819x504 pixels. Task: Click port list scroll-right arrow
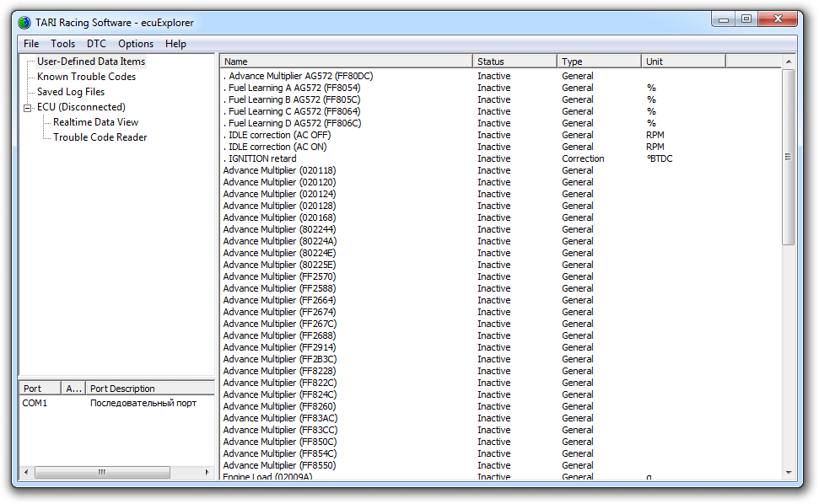point(207,472)
